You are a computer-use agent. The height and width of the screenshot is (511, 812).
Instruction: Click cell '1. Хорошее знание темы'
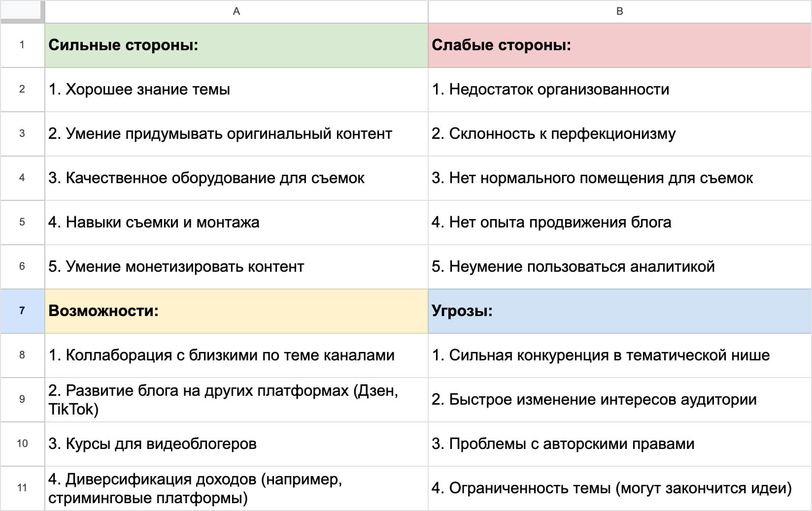236,90
